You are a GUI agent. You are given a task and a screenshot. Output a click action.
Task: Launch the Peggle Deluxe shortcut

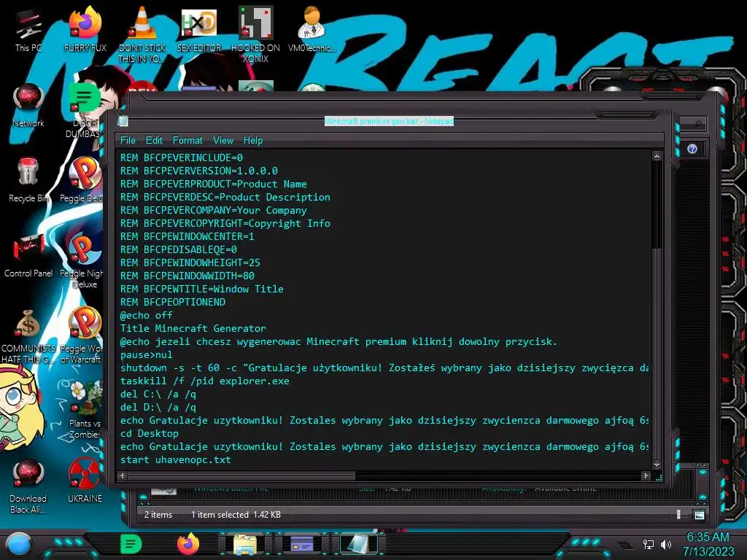pyautogui.click(x=84, y=180)
